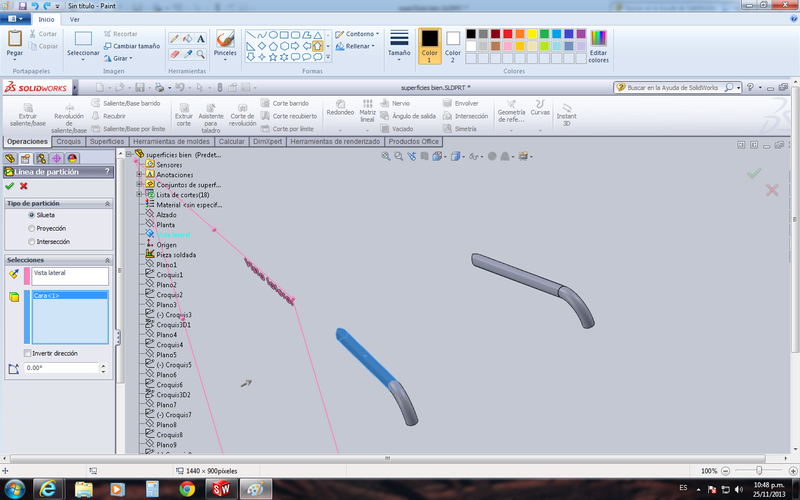Click Asistente para taladro tool
Image resolution: width=800 pixels, height=500 pixels.
click(x=211, y=118)
